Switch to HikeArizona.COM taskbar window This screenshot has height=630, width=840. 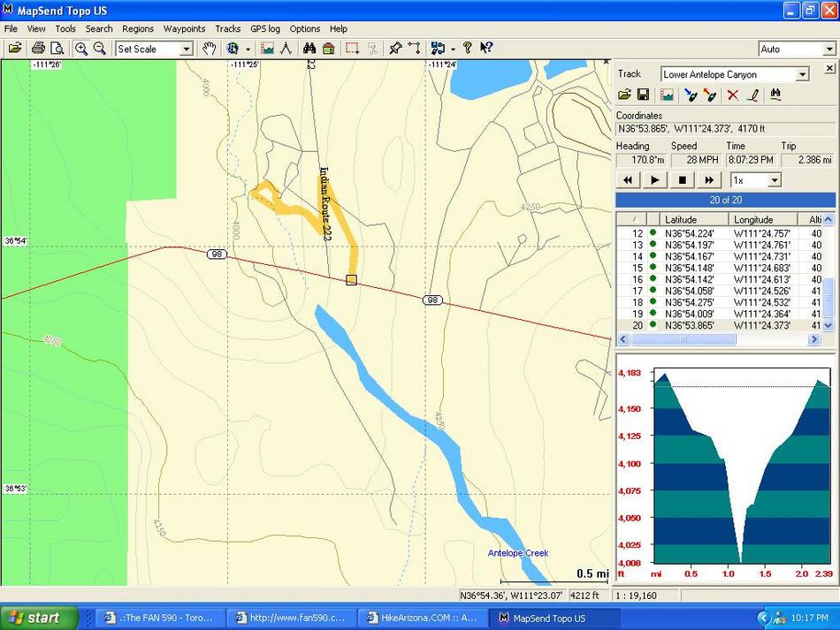pyautogui.click(x=424, y=618)
